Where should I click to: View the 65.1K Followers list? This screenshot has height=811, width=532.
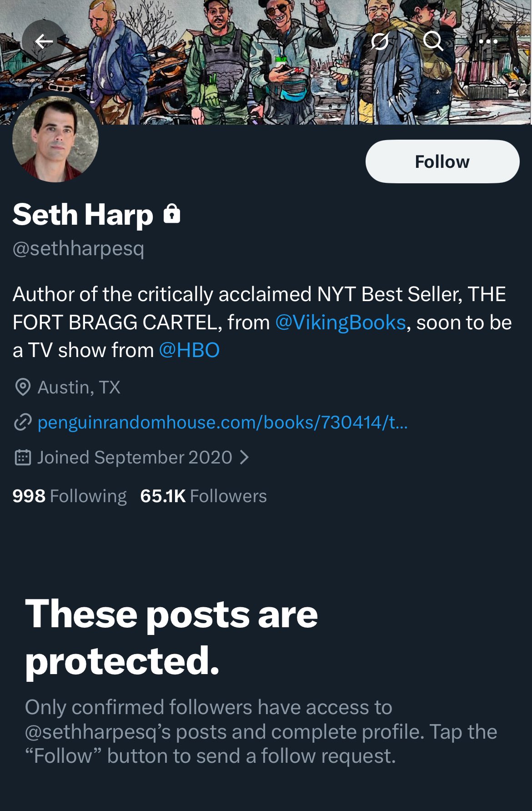(203, 496)
